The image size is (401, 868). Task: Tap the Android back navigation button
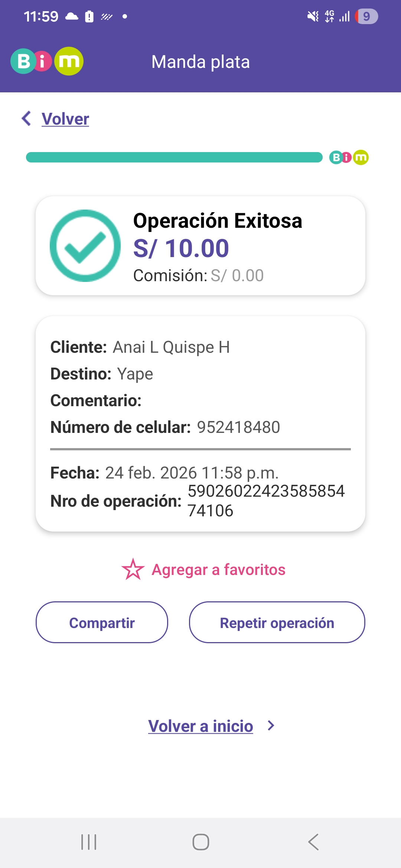pyautogui.click(x=313, y=842)
